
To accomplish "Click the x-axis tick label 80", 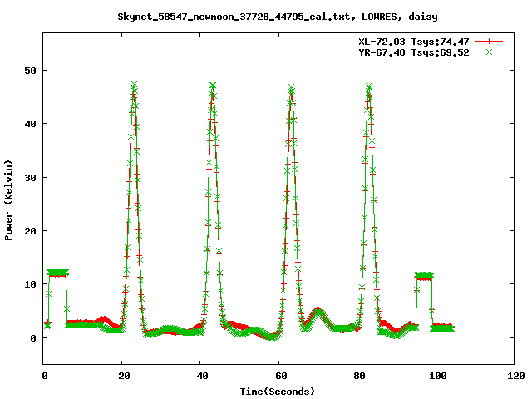I will (359, 376).
